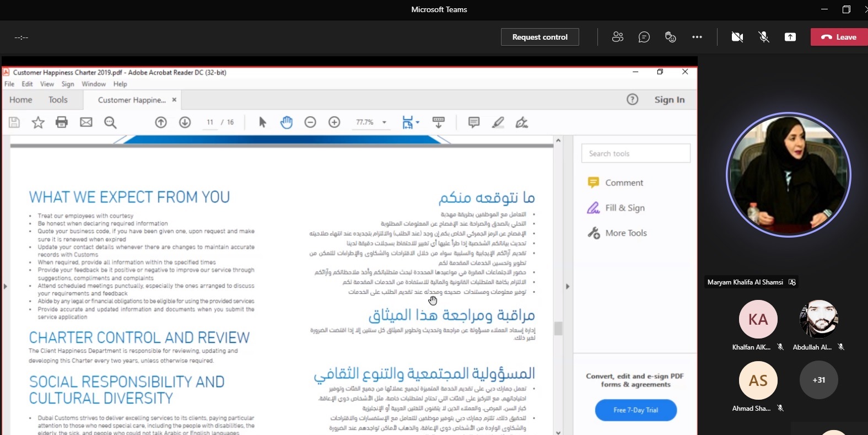Image resolution: width=868 pixels, height=435 pixels.
Task: Open the Teams meeting chat
Action: (x=644, y=37)
